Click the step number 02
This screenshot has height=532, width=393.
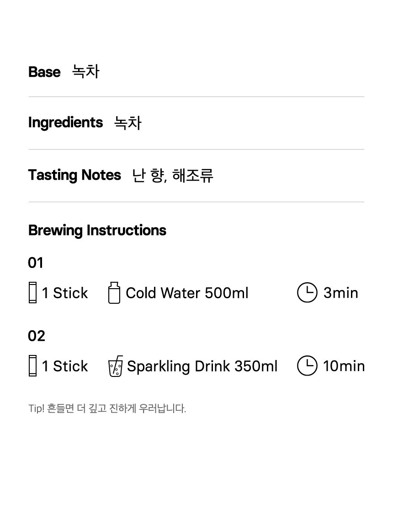click(x=37, y=336)
